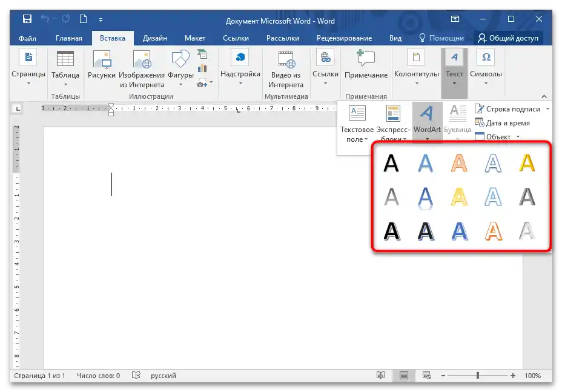The width and height of the screenshot is (562, 392).
Task: Switch to the Рассылки tab
Action: point(283,38)
